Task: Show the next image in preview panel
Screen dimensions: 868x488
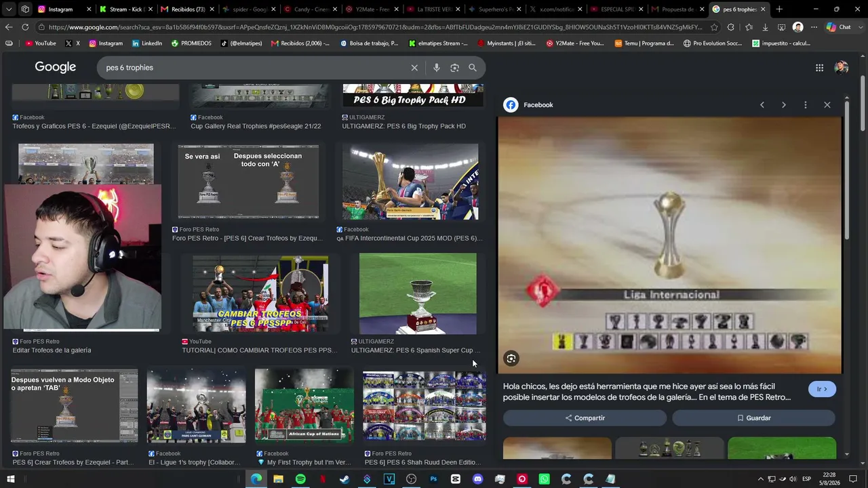Action: pos(784,105)
